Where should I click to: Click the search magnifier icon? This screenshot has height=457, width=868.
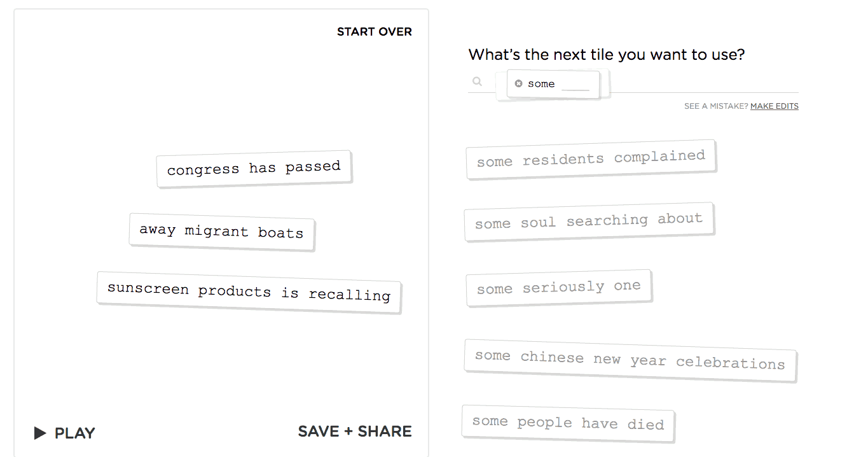(478, 81)
